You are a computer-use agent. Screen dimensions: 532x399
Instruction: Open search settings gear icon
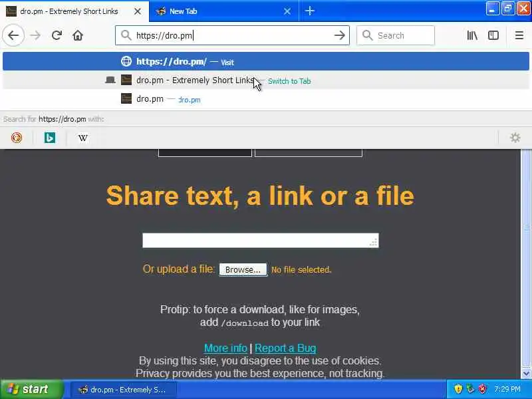pos(515,138)
